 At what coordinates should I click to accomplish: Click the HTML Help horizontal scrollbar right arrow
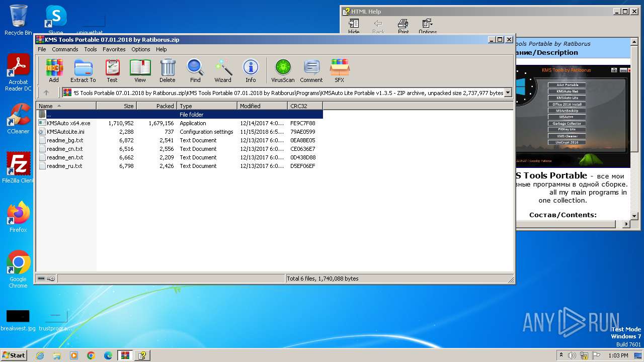click(x=626, y=224)
